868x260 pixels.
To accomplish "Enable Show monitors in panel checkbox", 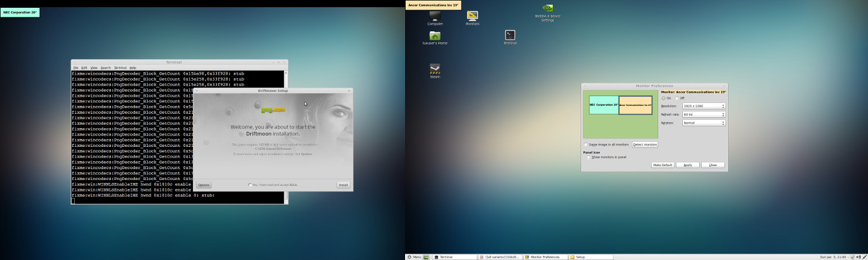I will click(588, 157).
